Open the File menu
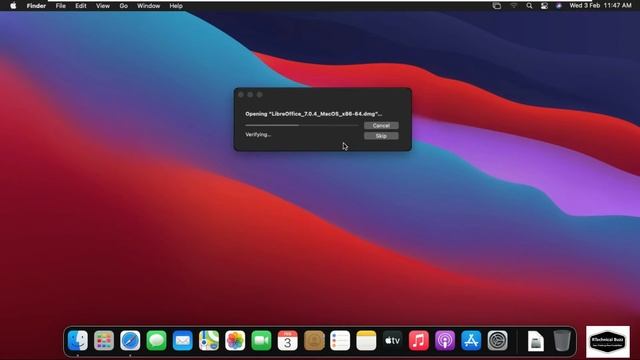 pyautogui.click(x=61, y=6)
